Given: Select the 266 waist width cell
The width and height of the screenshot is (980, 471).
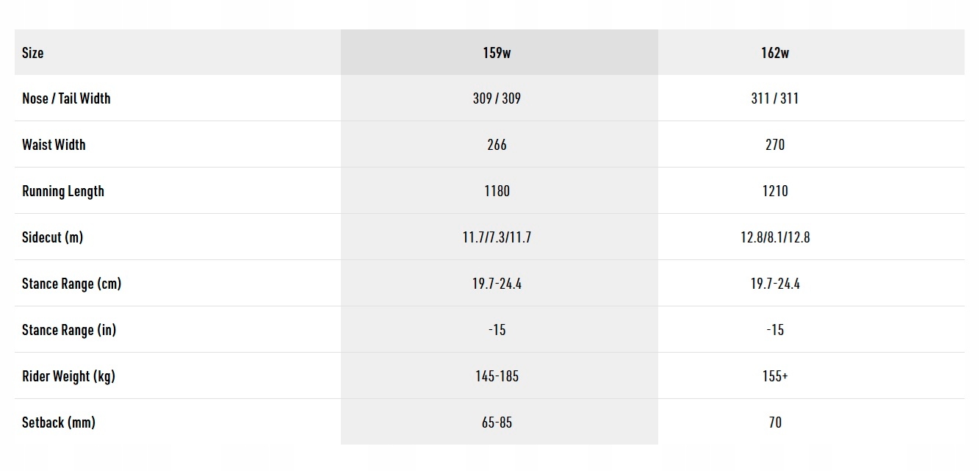Looking at the screenshot, I should [497, 145].
